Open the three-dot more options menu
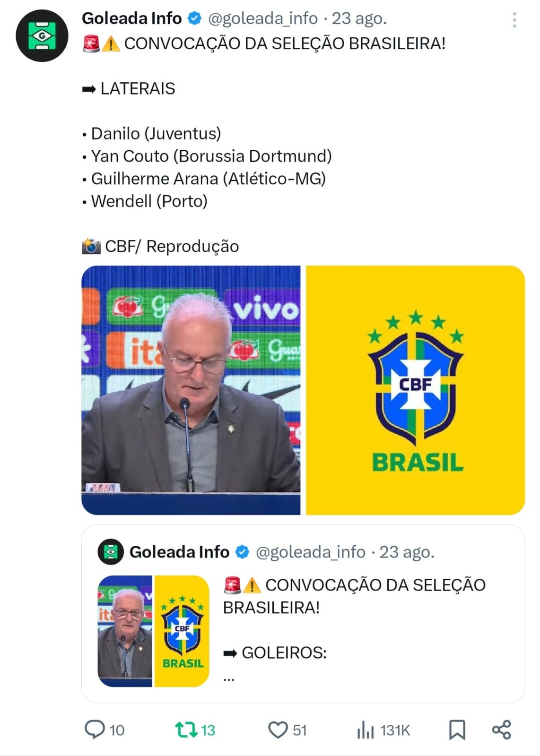 point(514,20)
